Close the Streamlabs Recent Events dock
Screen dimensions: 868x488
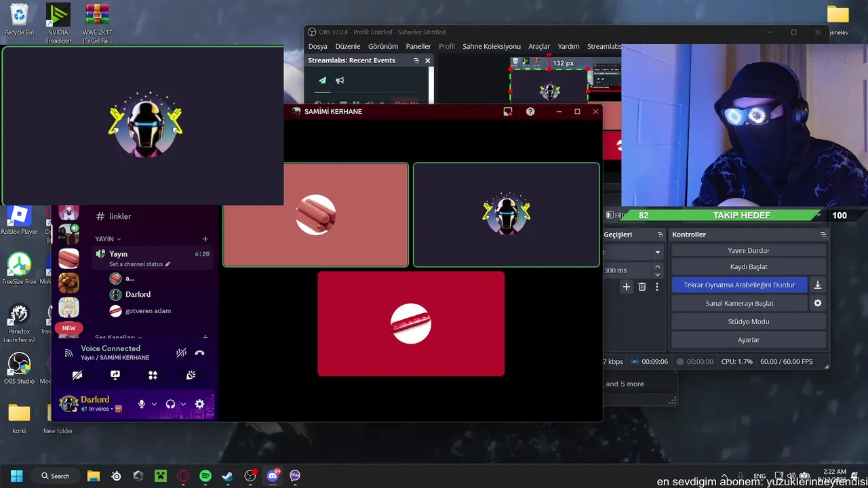(427, 60)
